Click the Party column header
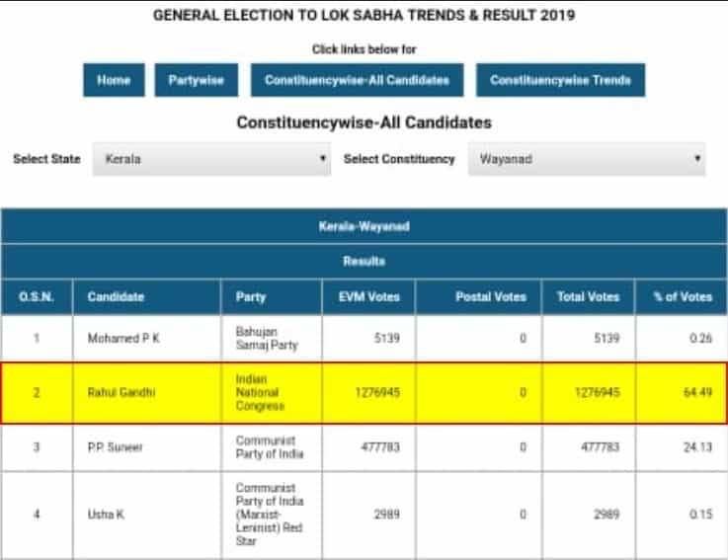This screenshot has width=728, height=560. (273, 296)
